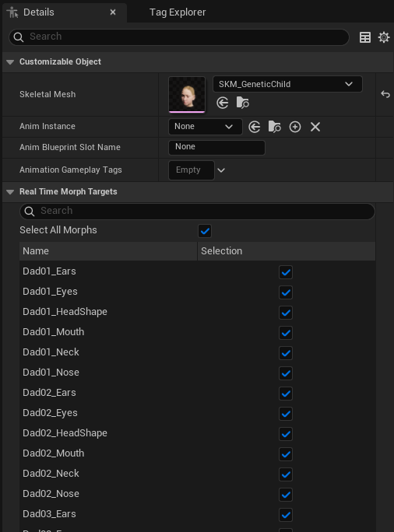394x532 pixels.
Task: Uncheck the Dad02_HeadShape morph
Action: (x=286, y=434)
